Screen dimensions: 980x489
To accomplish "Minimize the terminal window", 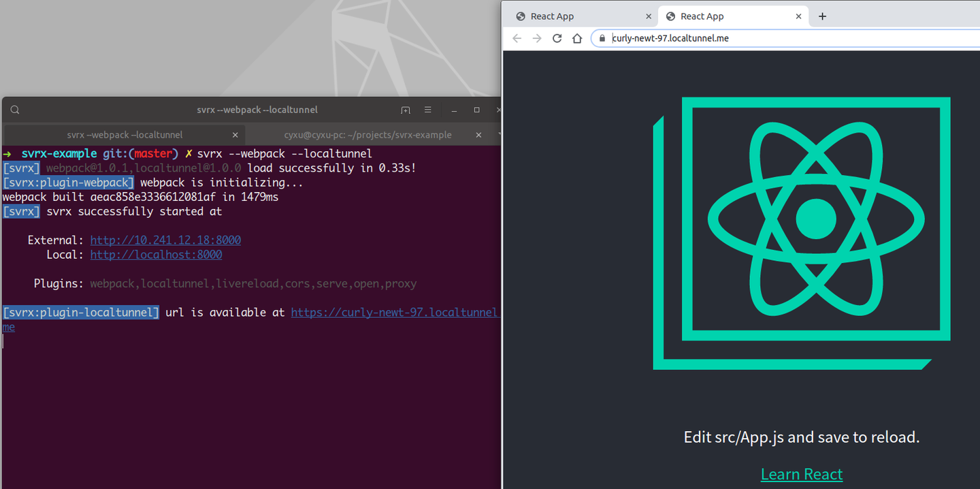I will pyautogui.click(x=455, y=110).
